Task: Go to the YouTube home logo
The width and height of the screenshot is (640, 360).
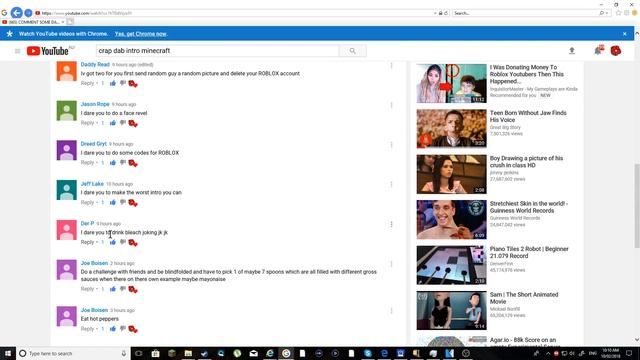Action: (x=47, y=51)
